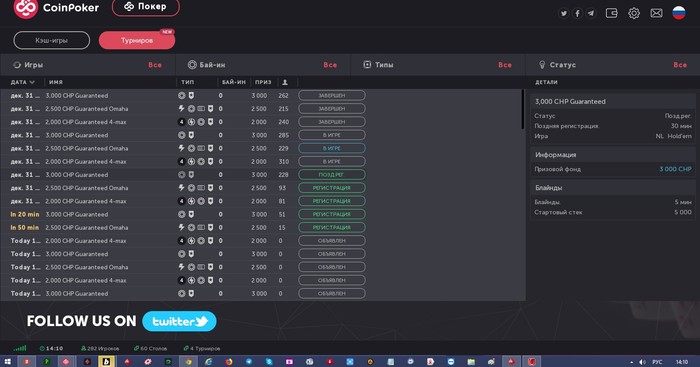Click the blue В ИГРЕ button of 229-player row
The height and width of the screenshot is (367, 700).
pos(332,148)
